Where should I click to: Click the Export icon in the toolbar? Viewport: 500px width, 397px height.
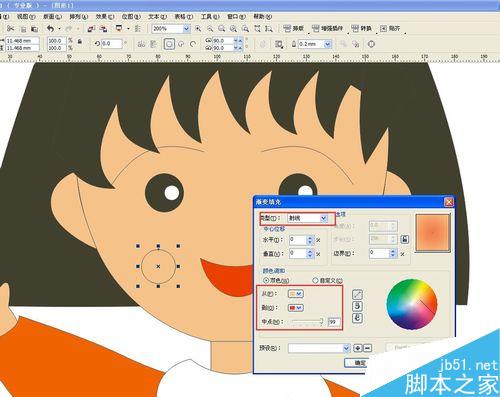pos(104,29)
